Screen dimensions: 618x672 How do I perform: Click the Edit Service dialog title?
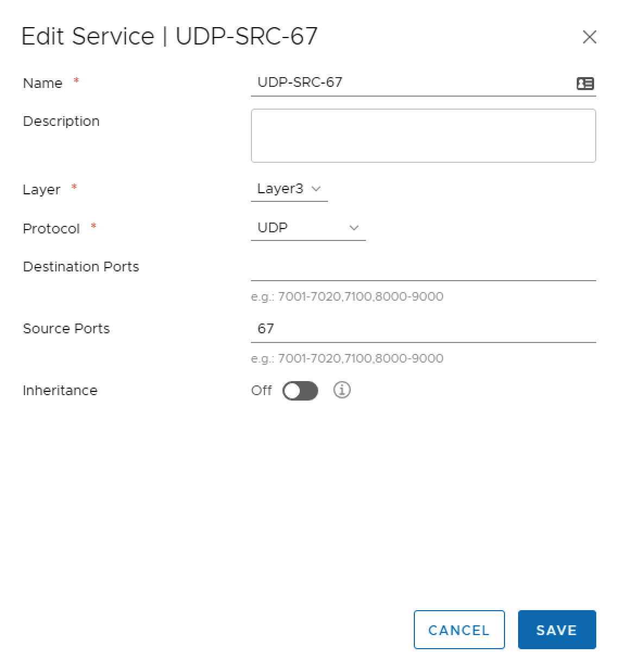[169, 37]
